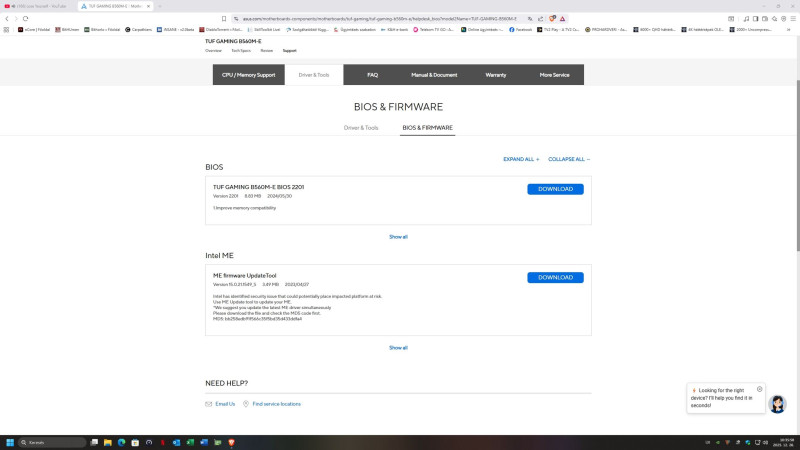The height and width of the screenshot is (450, 800).
Task: Open the Brave VPN shield icon
Action: 784,19
